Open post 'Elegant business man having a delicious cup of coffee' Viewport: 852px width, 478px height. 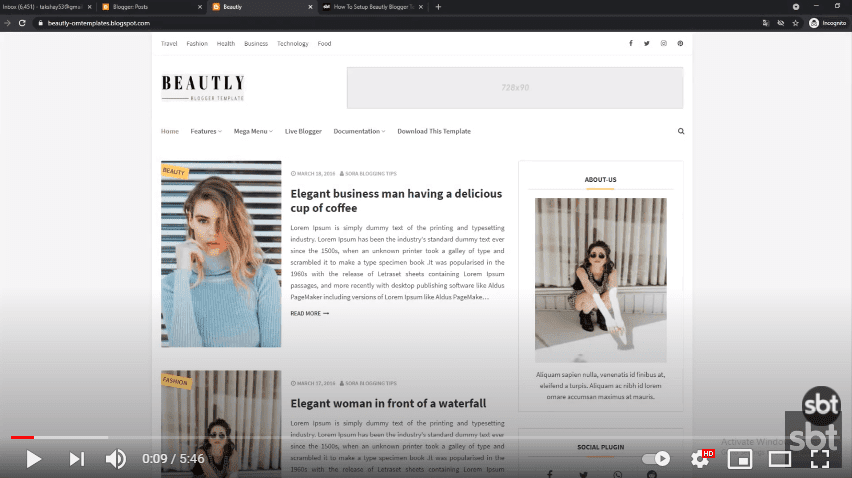click(396, 200)
